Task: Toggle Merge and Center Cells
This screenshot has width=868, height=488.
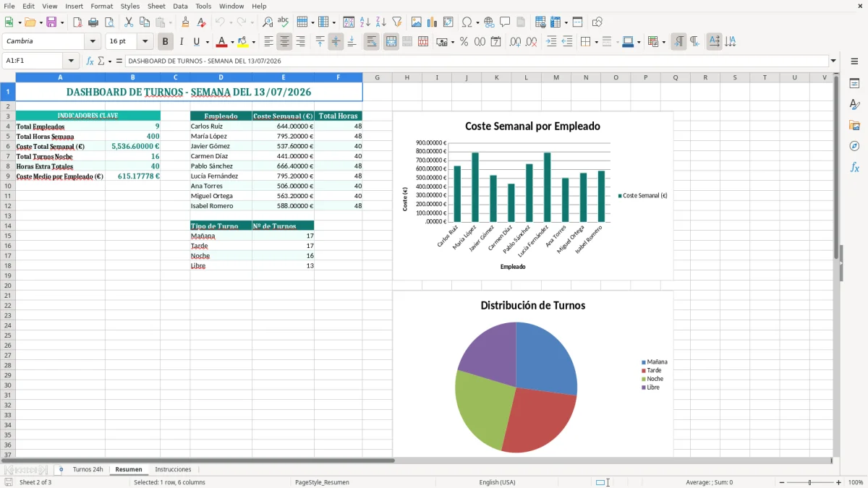Action: (x=391, y=42)
